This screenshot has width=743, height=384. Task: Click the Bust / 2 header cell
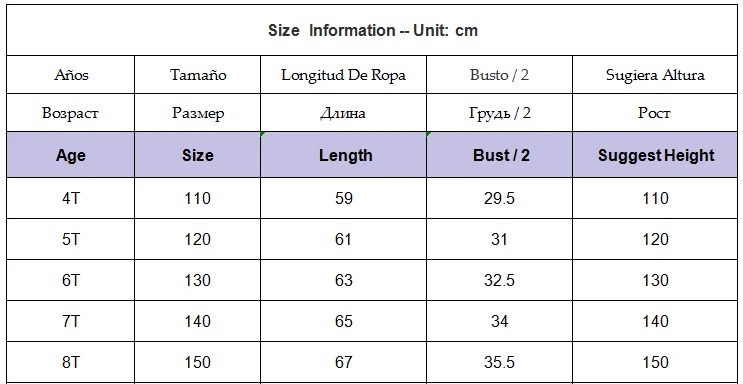(499, 155)
